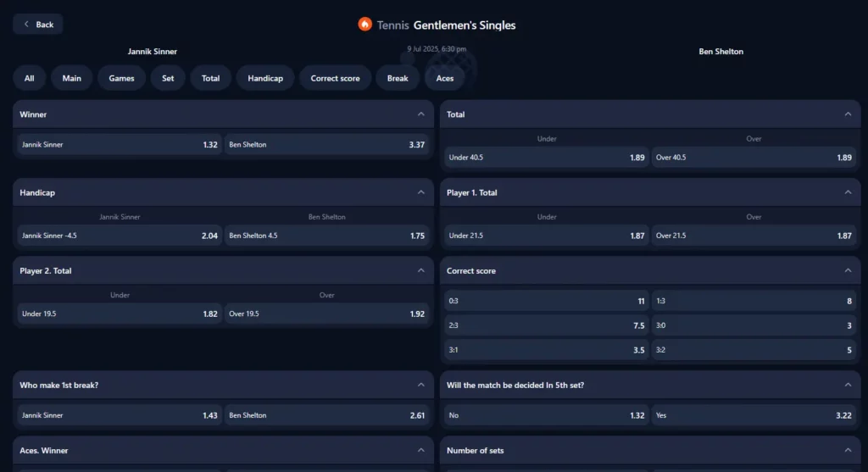
Task: Switch to the Main filter tab
Action: (x=72, y=78)
